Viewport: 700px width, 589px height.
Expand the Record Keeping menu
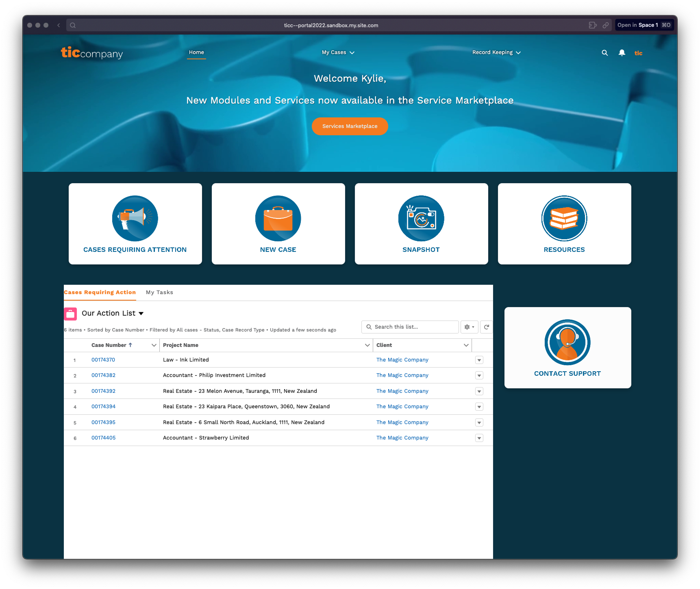496,52
